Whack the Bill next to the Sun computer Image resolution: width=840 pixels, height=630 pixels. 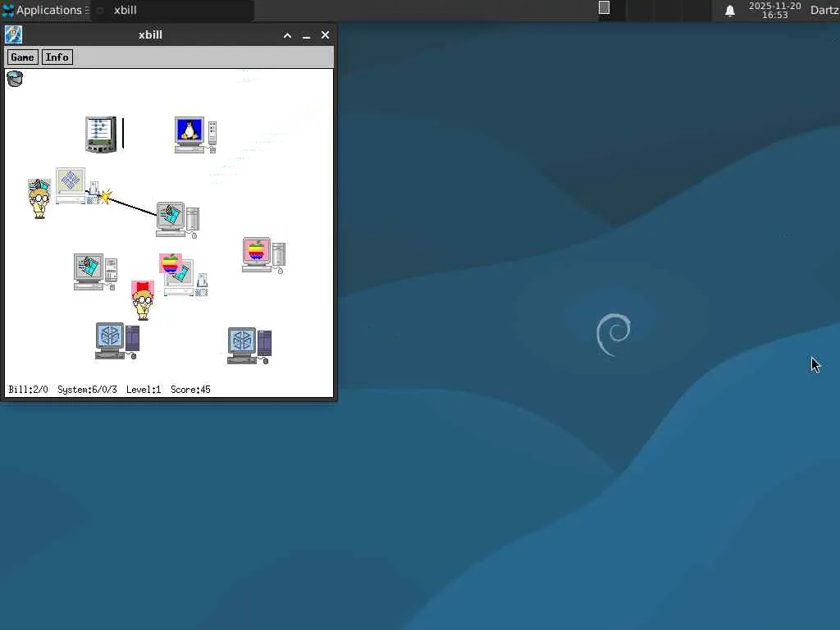(39, 199)
